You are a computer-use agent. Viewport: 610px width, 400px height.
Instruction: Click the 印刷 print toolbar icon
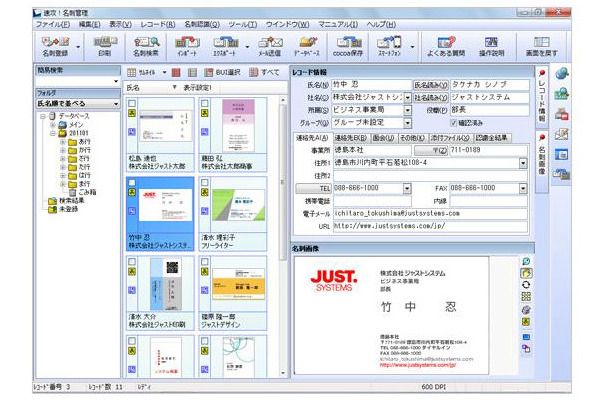(104, 47)
